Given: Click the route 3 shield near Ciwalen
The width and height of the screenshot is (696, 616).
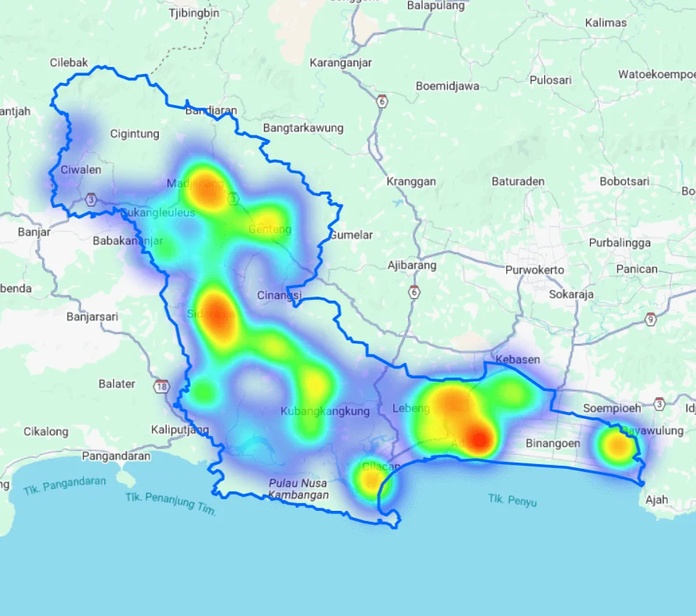Looking at the screenshot, I should (91, 199).
